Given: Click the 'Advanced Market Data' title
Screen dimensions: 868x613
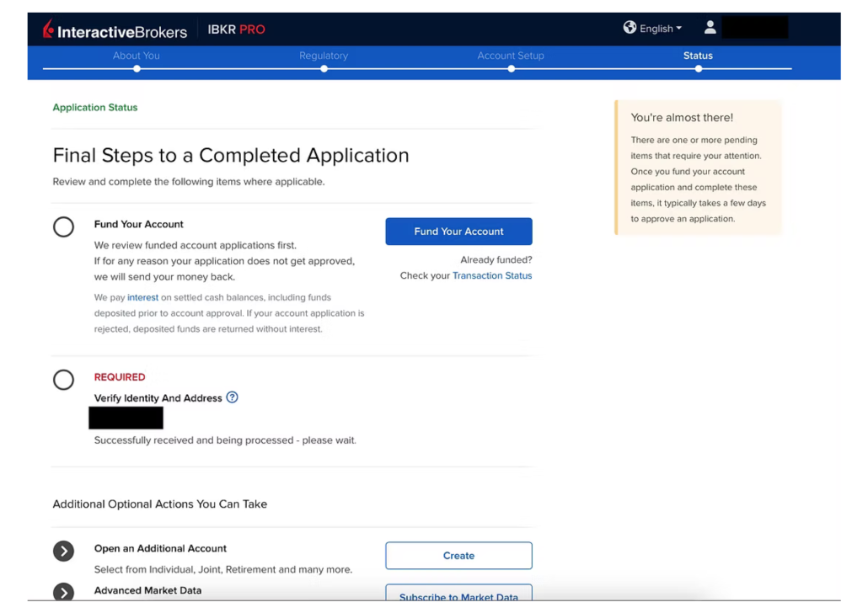Looking at the screenshot, I should 147,590.
